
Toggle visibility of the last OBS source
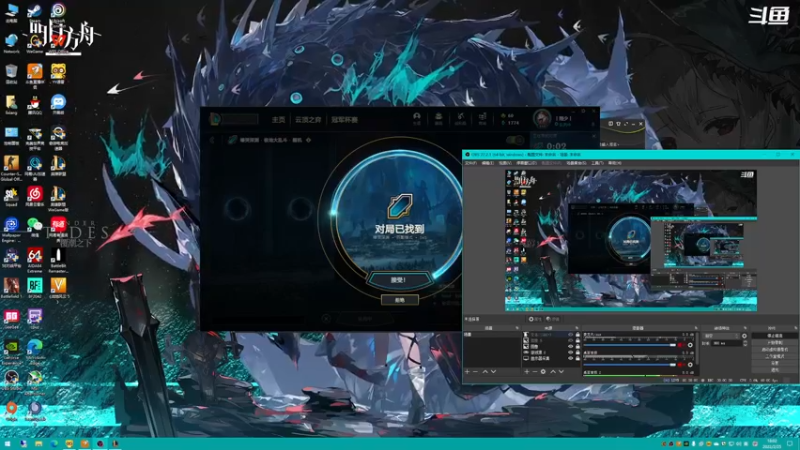click(x=570, y=359)
